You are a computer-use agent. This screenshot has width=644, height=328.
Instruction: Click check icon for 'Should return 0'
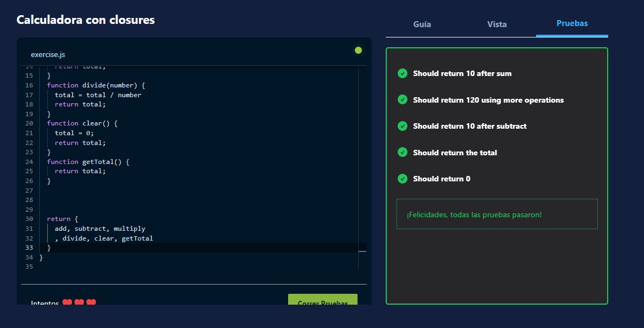pos(403,178)
